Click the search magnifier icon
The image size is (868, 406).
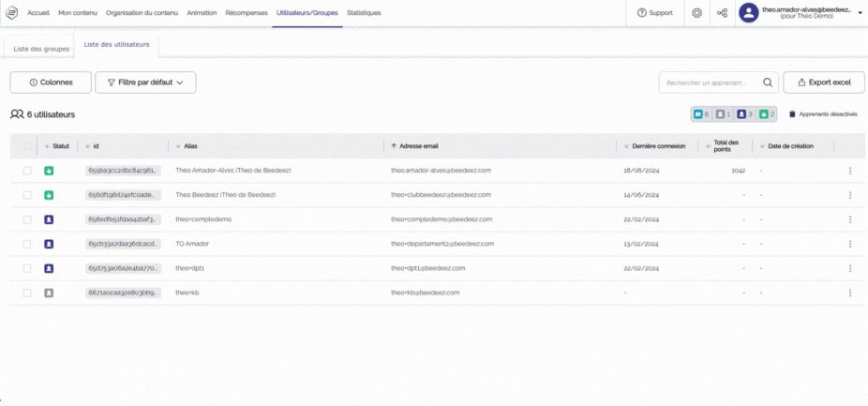click(768, 83)
